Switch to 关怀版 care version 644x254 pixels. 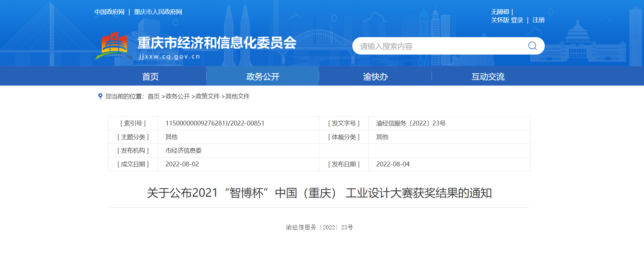coord(500,20)
